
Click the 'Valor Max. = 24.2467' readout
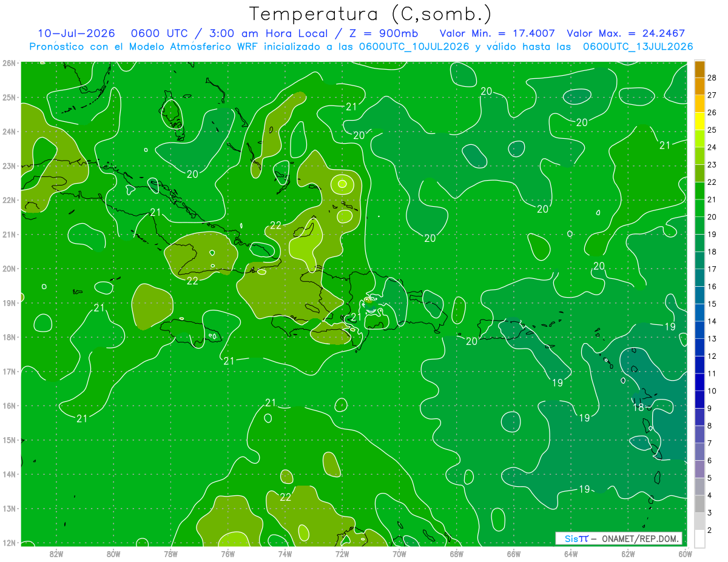pos(625,33)
